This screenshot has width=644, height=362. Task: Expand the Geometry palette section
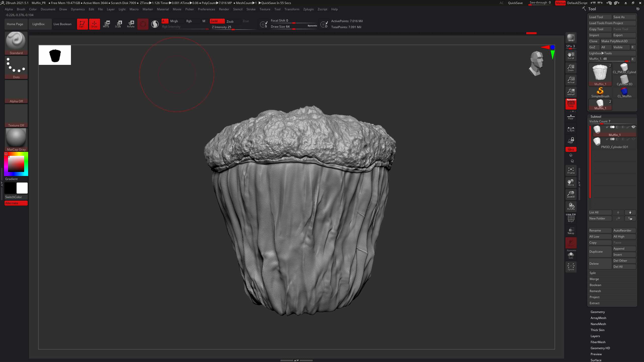[598, 312]
